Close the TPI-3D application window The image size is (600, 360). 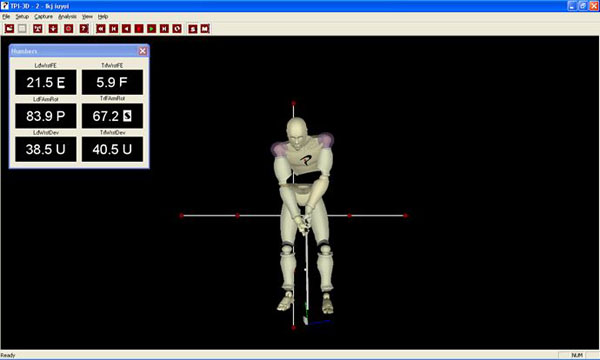tap(593, 6)
